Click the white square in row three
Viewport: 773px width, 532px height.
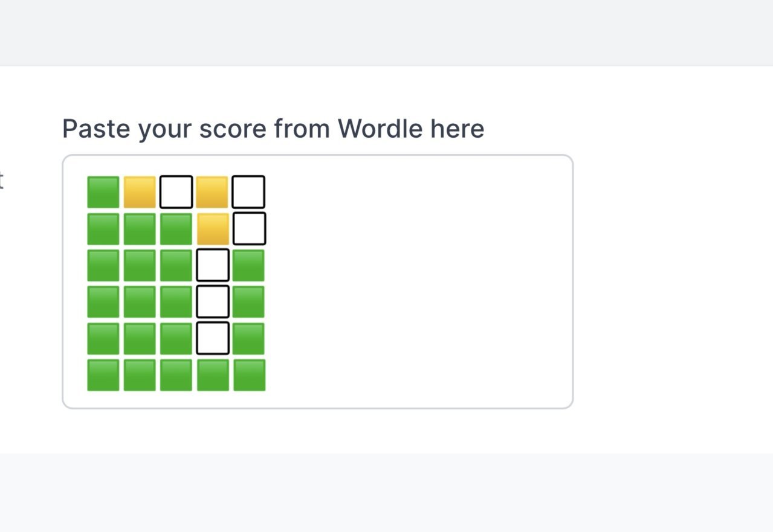pos(213,265)
